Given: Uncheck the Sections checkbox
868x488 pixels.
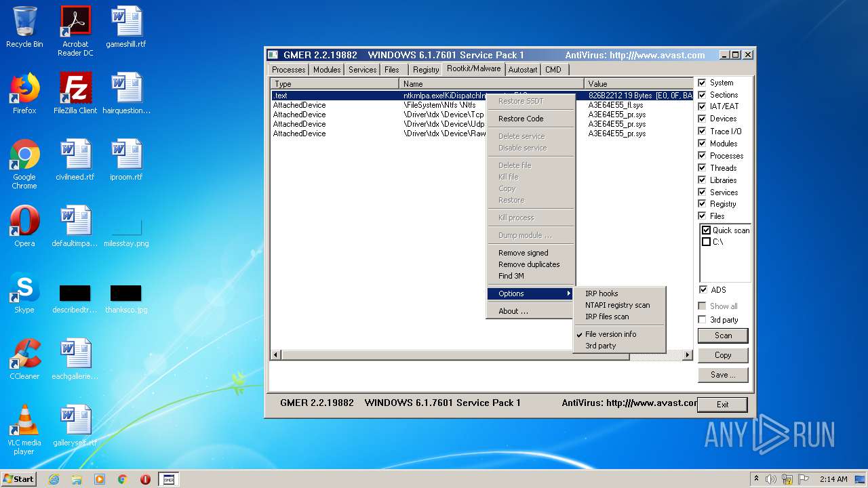Looking at the screenshot, I should point(702,95).
